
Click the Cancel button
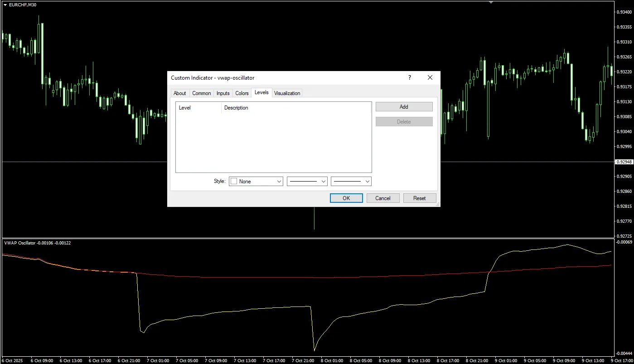point(382,198)
